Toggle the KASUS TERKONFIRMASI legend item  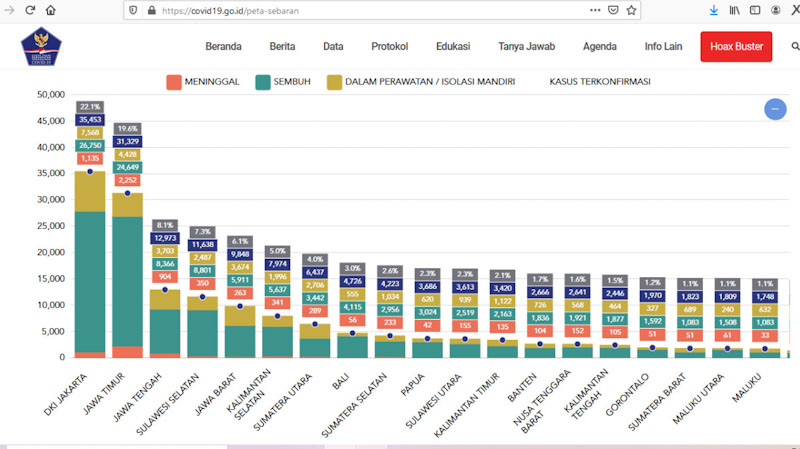pos(599,81)
